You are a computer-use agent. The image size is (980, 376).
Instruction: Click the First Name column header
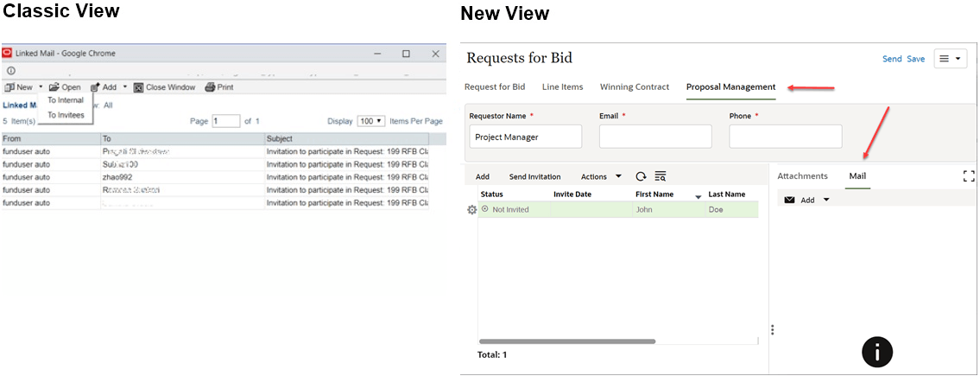(654, 194)
